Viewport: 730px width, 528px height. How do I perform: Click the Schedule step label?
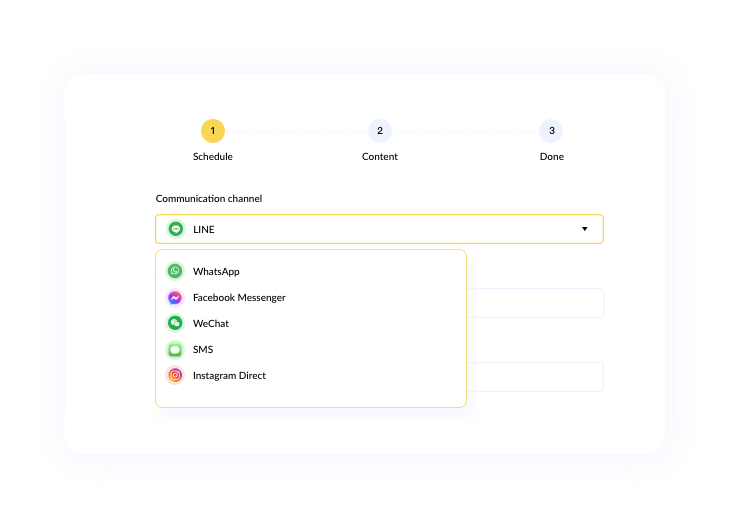(213, 157)
